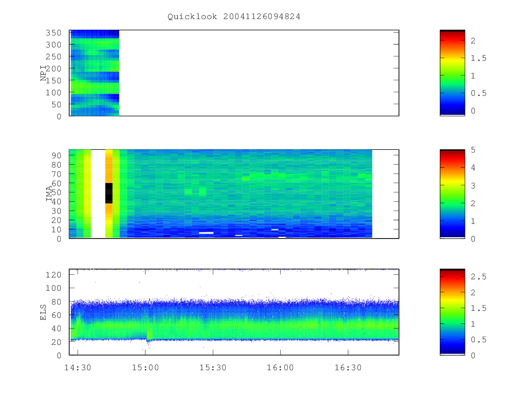
Task: Click the black saturated block in IMA plot
Action: tap(109, 193)
